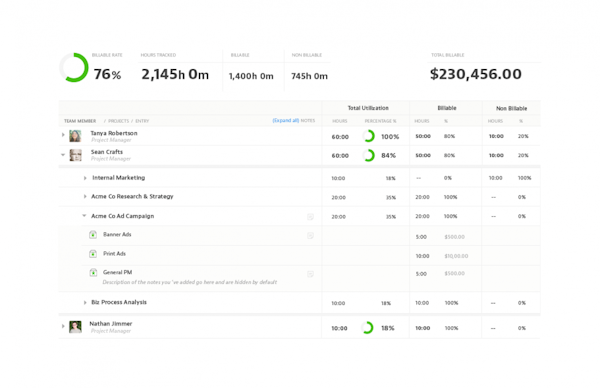Collapse Acme Co Ad Campaign project
Image resolution: width=600 pixels, height=388 pixels.
(x=84, y=216)
